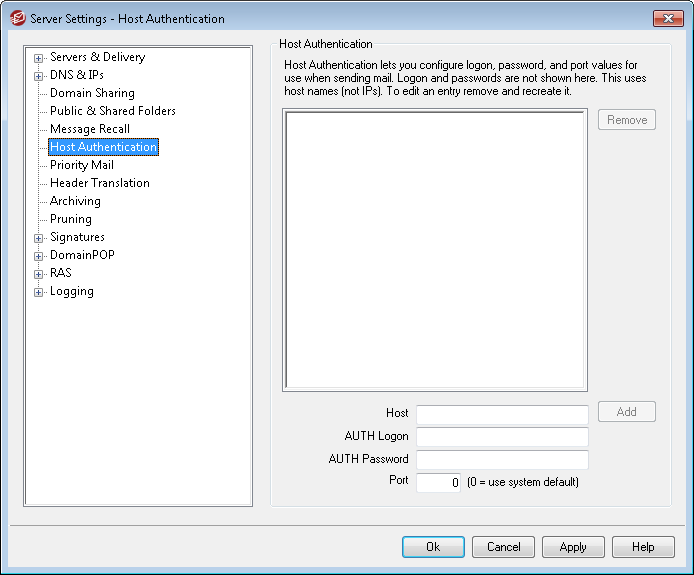The height and width of the screenshot is (575, 694).
Task: Open Header Translation page
Action: tap(100, 183)
